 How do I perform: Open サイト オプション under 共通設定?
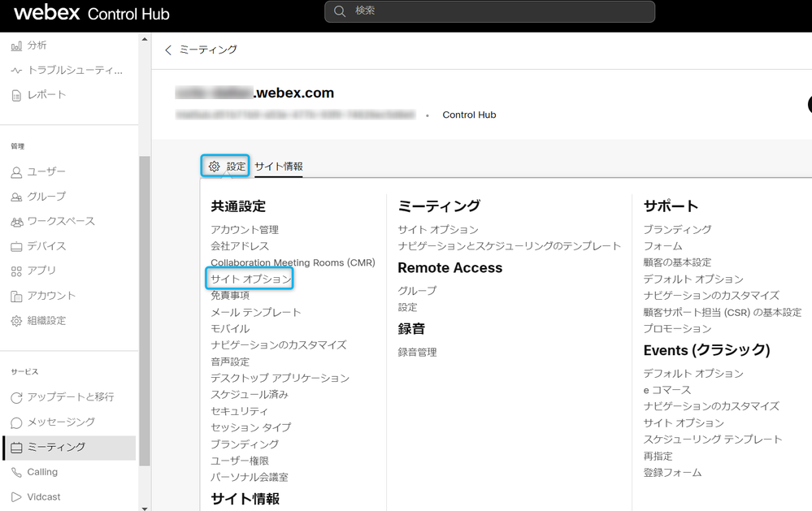pos(250,279)
